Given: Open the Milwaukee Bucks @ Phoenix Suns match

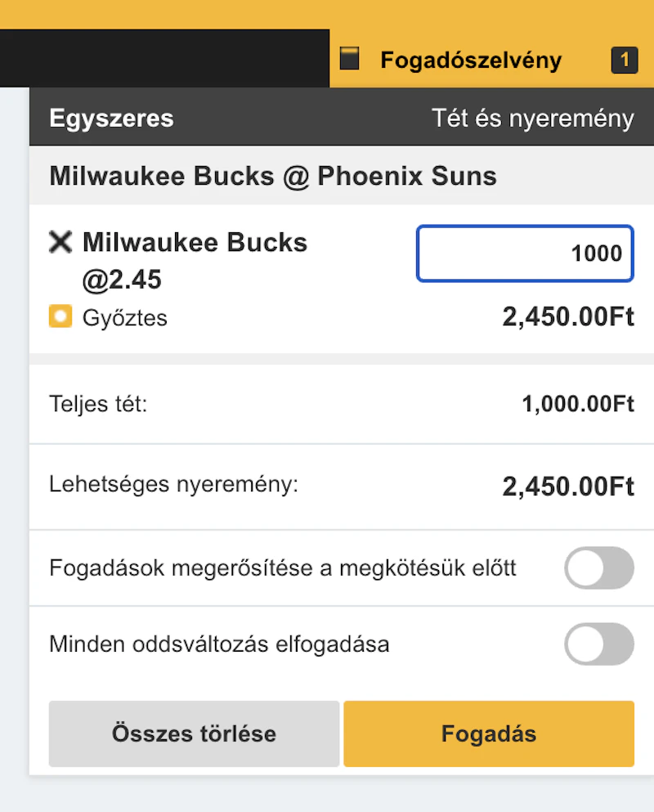Looking at the screenshot, I should [273, 176].
